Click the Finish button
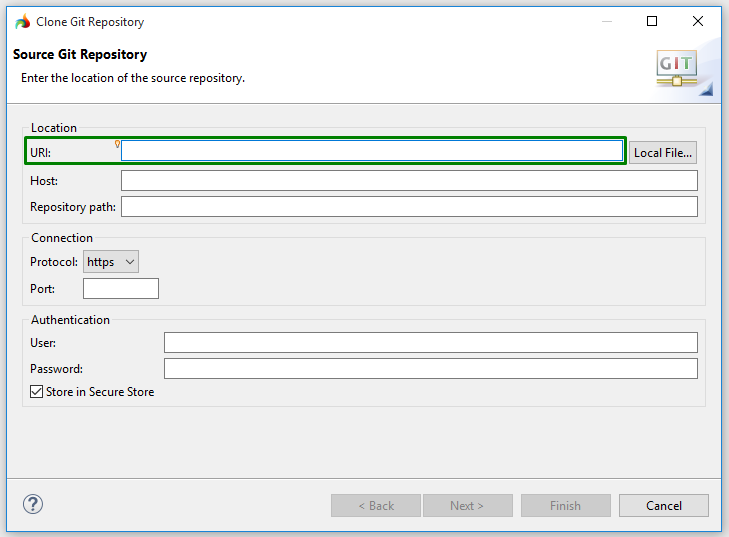The width and height of the screenshot is (729, 537). [x=565, y=506]
